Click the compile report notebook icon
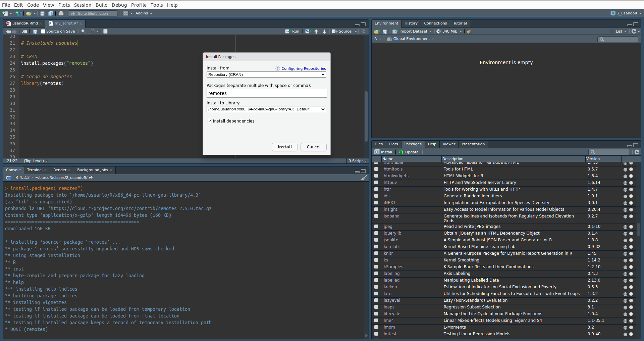The image size is (644, 341). click(105, 31)
